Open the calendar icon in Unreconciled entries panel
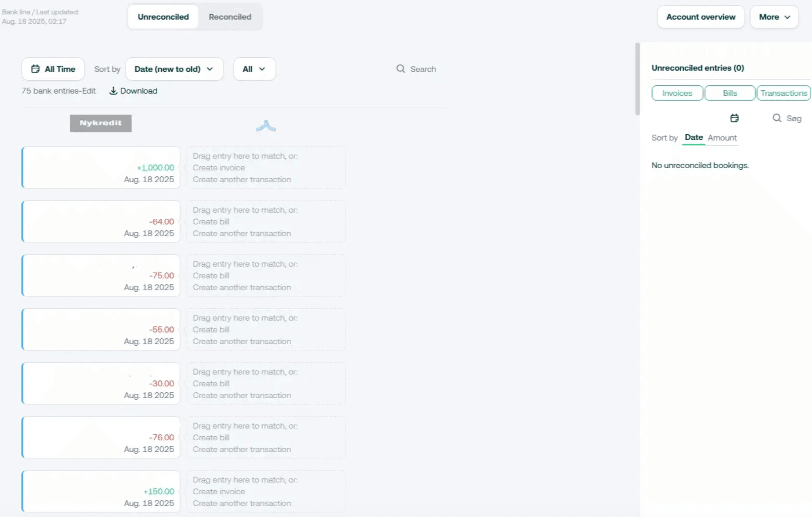This screenshot has height=517, width=812. pos(735,118)
